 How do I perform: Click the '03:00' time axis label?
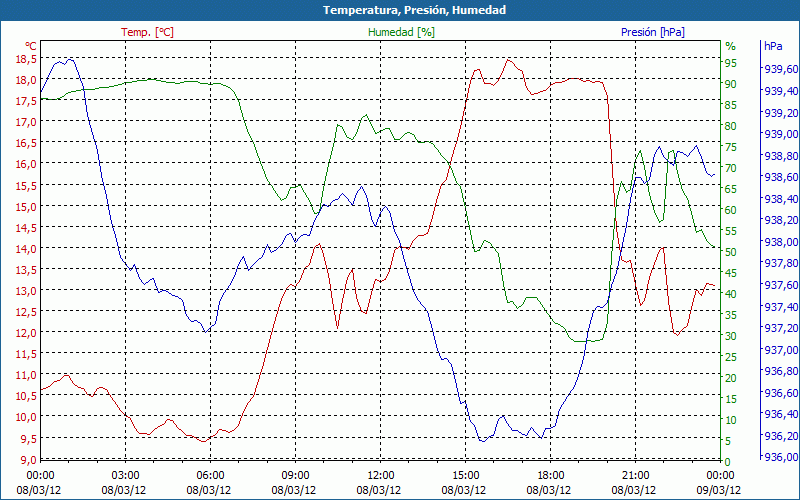click(126, 476)
